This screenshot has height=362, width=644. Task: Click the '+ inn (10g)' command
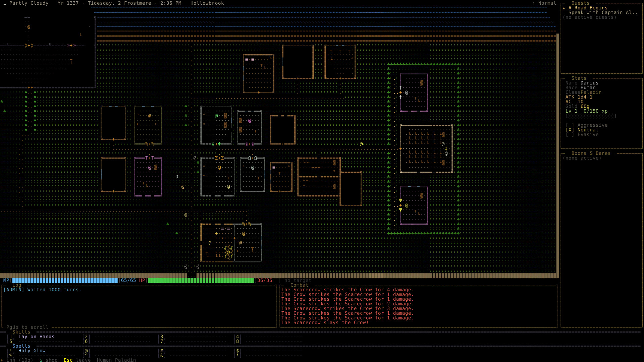pos(17,360)
